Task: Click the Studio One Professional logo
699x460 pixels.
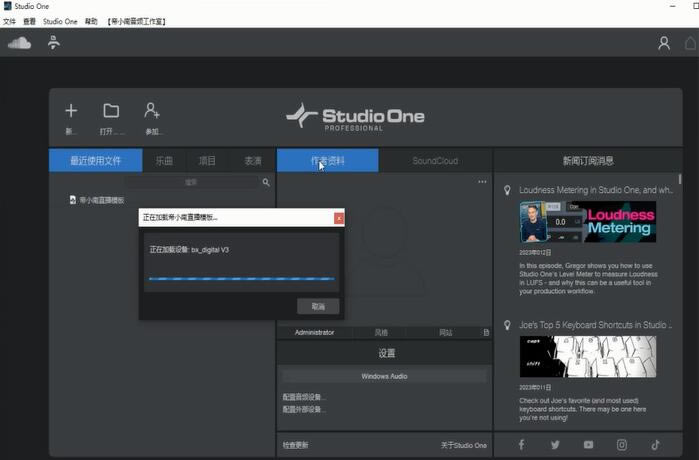Action: (355, 117)
